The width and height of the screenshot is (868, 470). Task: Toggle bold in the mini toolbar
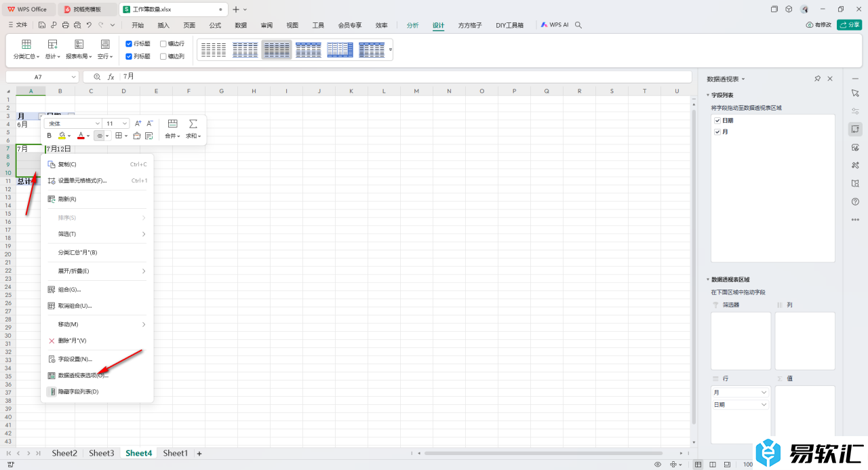coord(50,136)
